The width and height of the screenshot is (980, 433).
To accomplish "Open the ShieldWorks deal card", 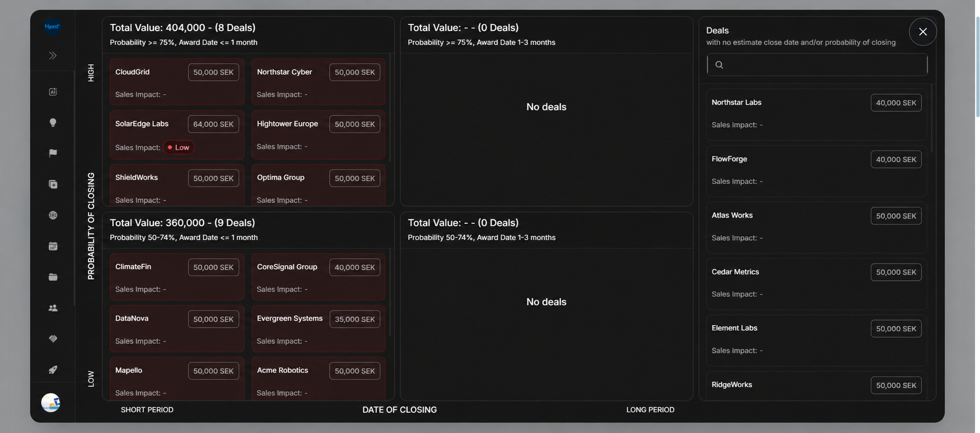I will [x=177, y=185].
